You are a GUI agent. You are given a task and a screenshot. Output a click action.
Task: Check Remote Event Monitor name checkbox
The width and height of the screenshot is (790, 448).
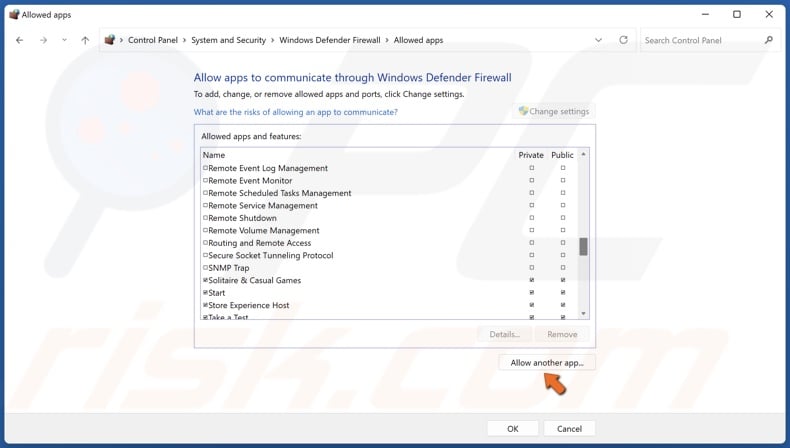click(206, 180)
